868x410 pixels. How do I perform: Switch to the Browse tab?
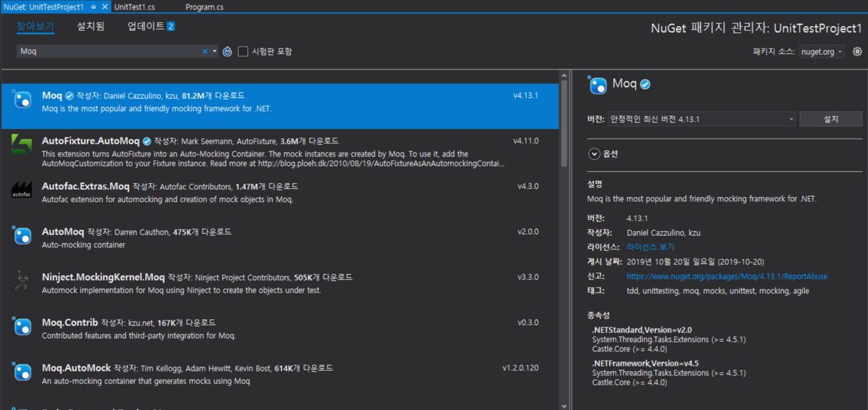[x=35, y=26]
